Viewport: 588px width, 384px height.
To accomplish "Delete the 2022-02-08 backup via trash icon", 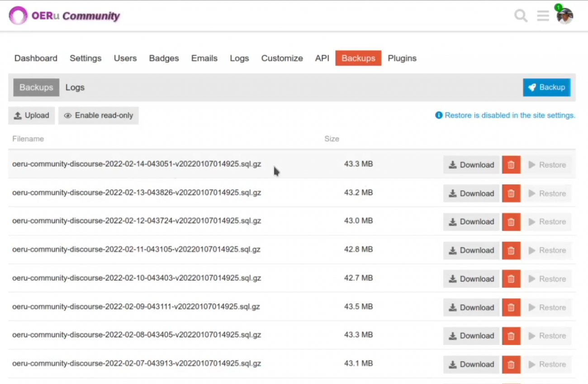I will [x=511, y=336].
